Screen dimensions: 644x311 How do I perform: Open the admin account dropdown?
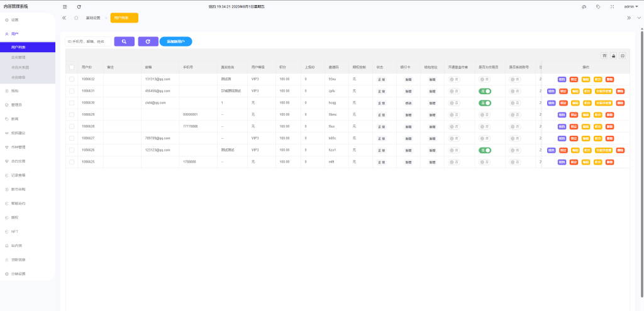[x=631, y=6]
